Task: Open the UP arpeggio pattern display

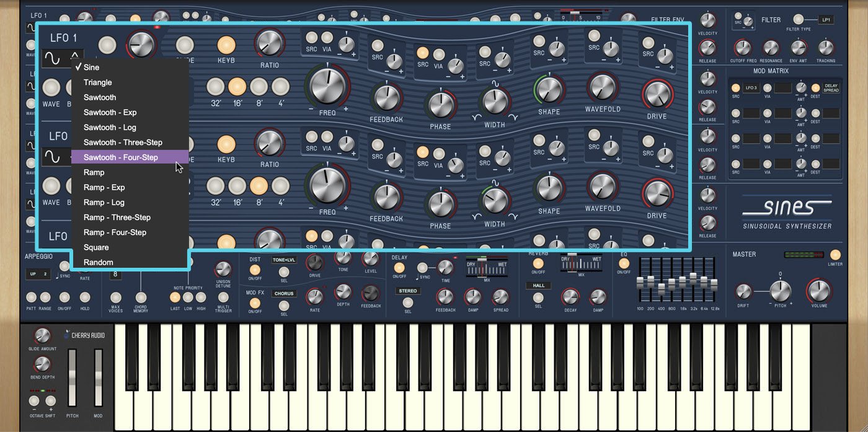Action: (x=37, y=273)
